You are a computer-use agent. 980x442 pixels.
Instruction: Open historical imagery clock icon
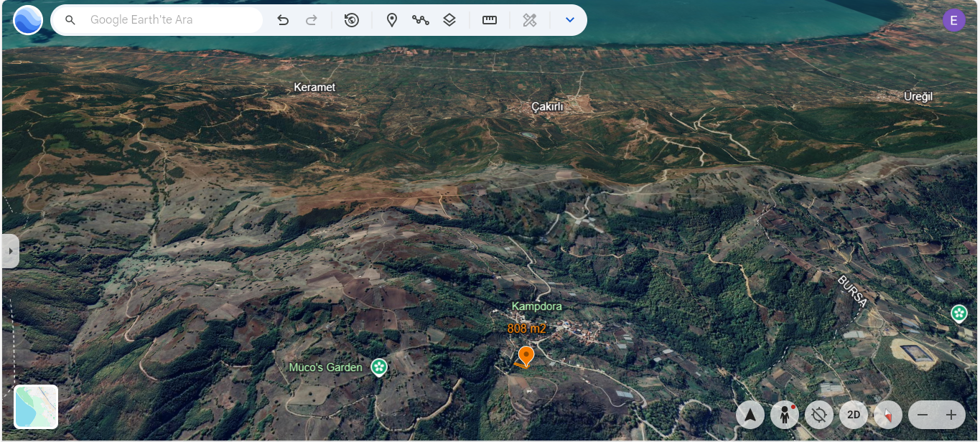[x=352, y=20]
